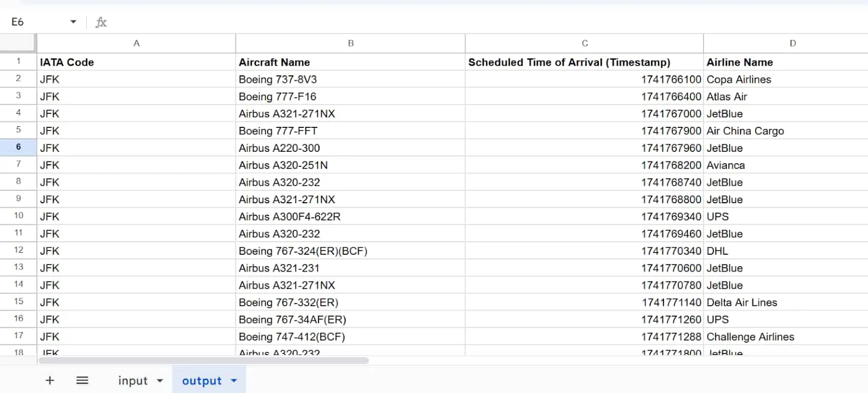Select column A header
Screen dimensions: 868x393
136,43
